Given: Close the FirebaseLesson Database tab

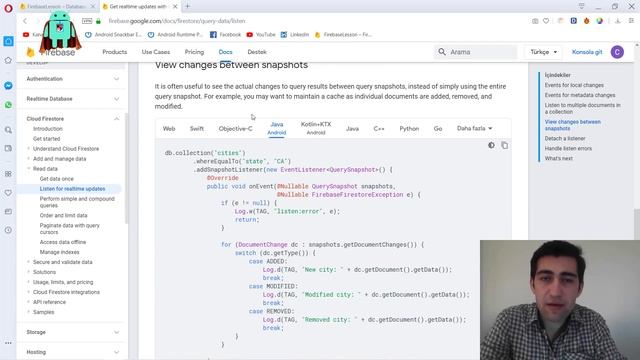Looking at the screenshot, I should [x=93, y=7].
